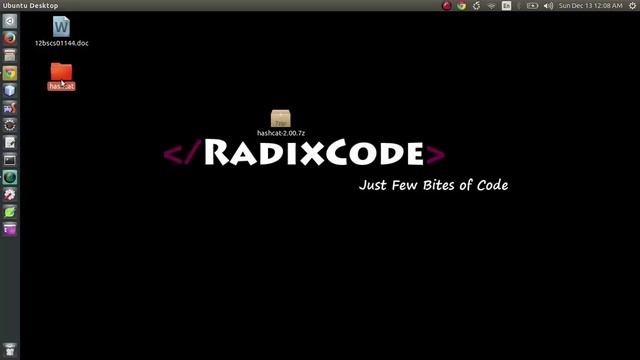Select the hashcat-2.00.7z archive icon

click(x=281, y=118)
